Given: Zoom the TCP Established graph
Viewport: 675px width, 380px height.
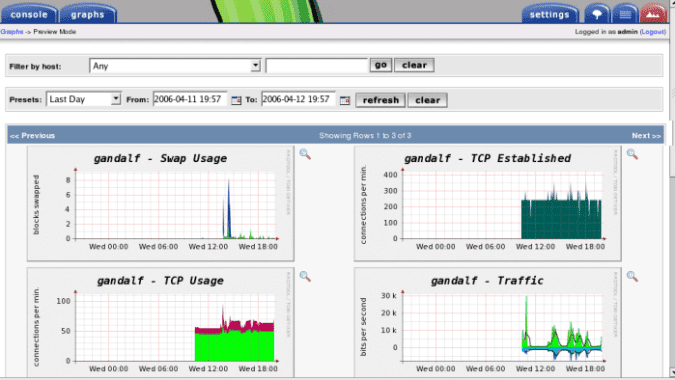Looking at the screenshot, I should (632, 154).
